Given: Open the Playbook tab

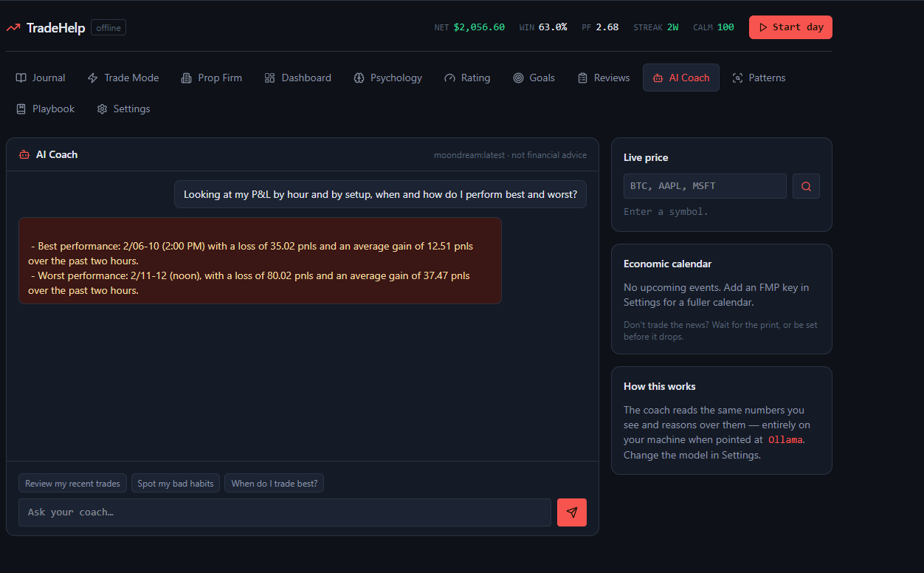Looking at the screenshot, I should pyautogui.click(x=46, y=109).
